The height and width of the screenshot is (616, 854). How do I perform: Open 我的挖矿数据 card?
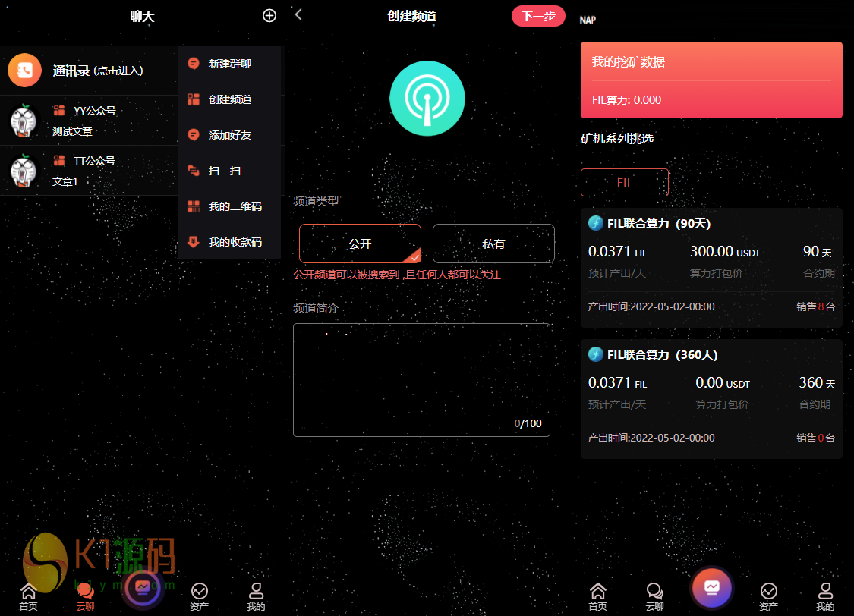pos(711,80)
